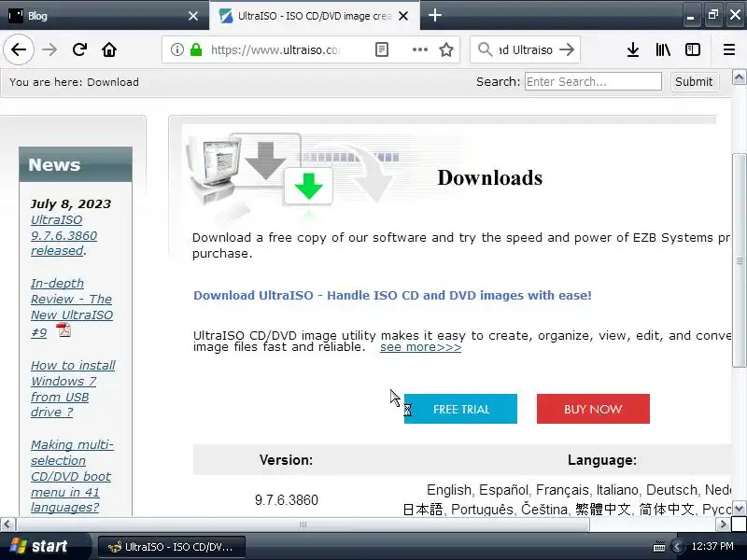Click the July 8, 2023 news date

(x=71, y=203)
